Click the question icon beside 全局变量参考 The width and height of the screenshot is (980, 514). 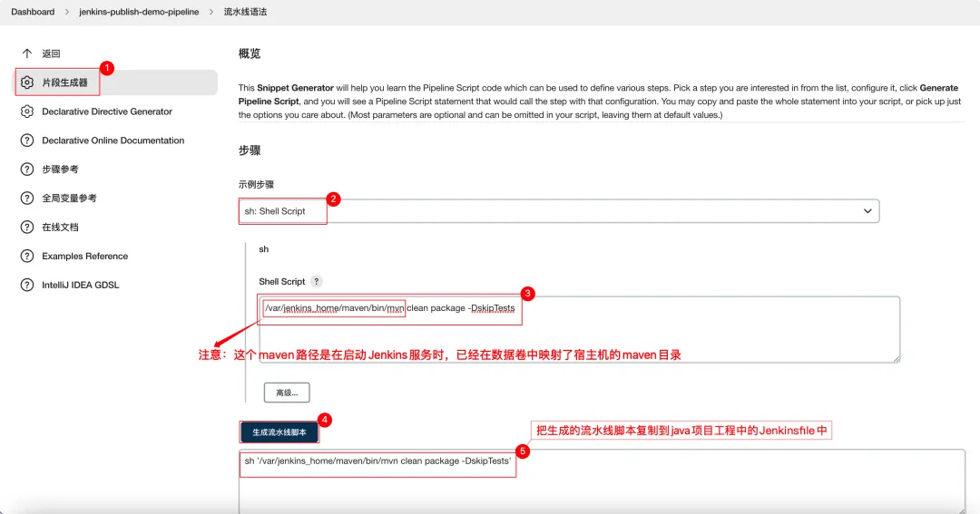coord(27,198)
